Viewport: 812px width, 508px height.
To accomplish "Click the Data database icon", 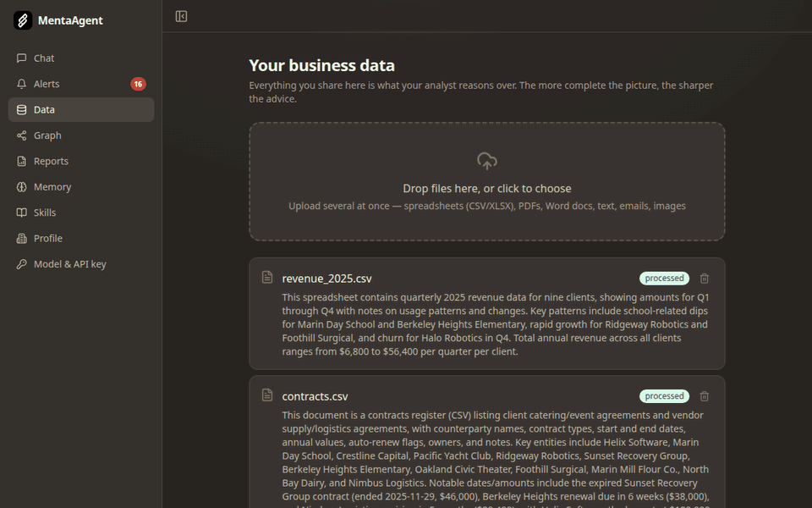I will click(21, 110).
